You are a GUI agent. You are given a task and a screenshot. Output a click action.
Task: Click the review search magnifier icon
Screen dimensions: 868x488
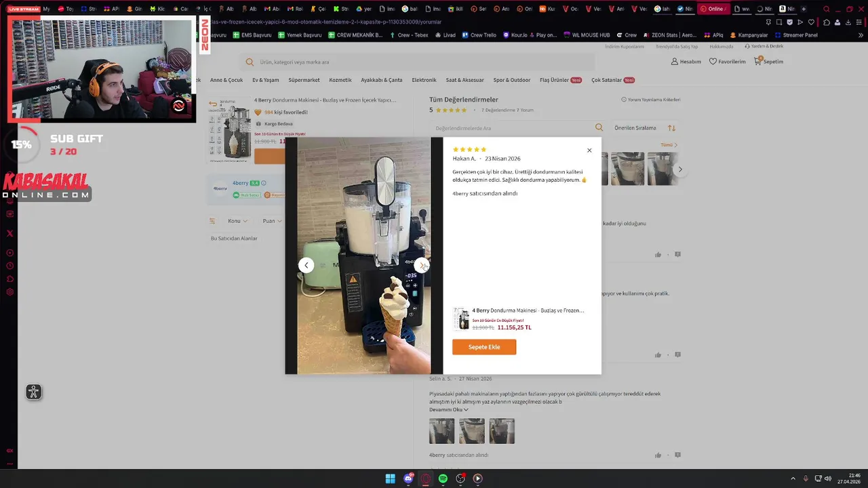pos(599,127)
